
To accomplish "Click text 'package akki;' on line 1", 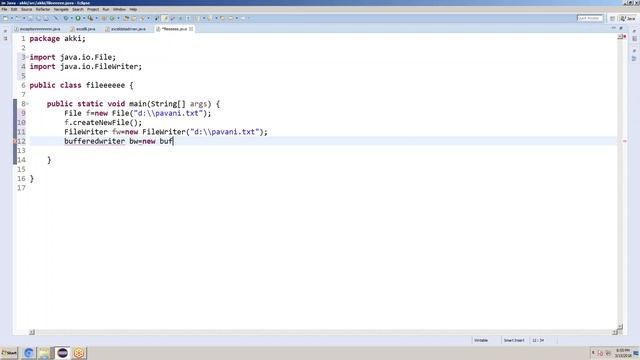I will click(58, 38).
